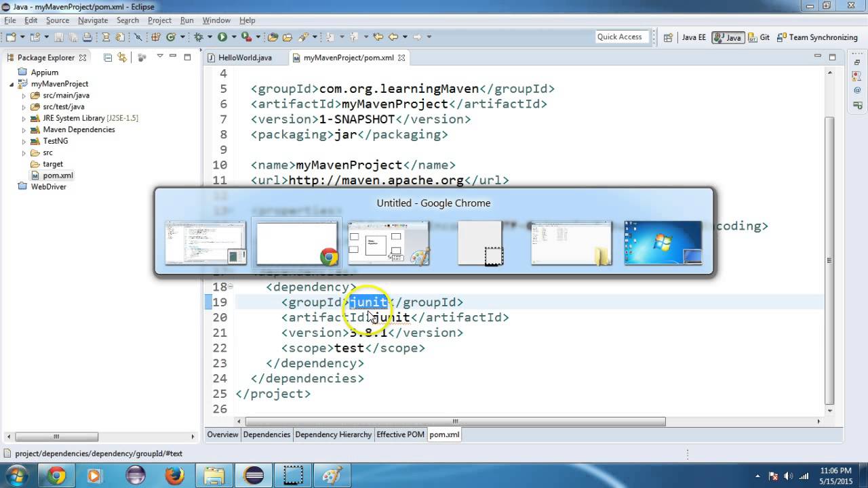Collapse the dependency fold marker on line 18

coord(231,287)
